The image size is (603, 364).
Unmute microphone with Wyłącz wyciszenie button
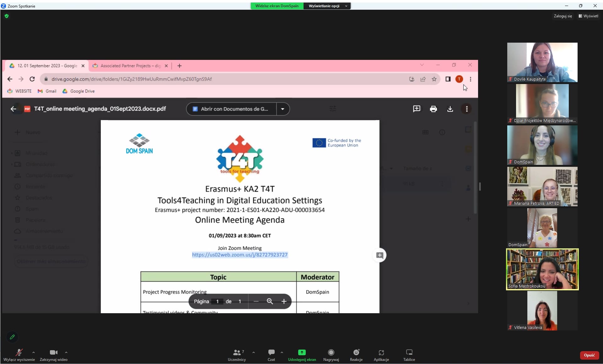[19, 355]
